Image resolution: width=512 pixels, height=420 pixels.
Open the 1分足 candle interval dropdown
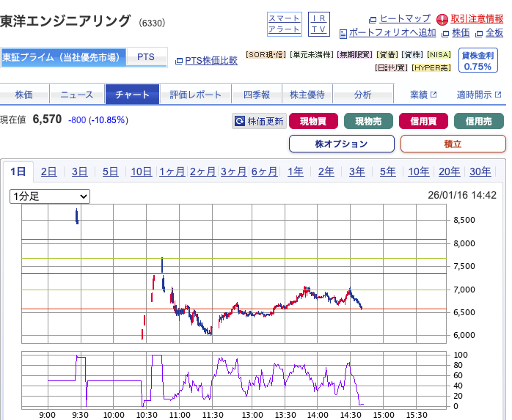click(x=50, y=196)
